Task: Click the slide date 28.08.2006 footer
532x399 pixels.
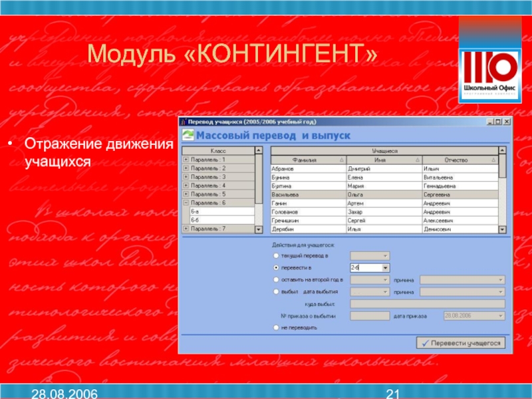Action: click(65, 393)
